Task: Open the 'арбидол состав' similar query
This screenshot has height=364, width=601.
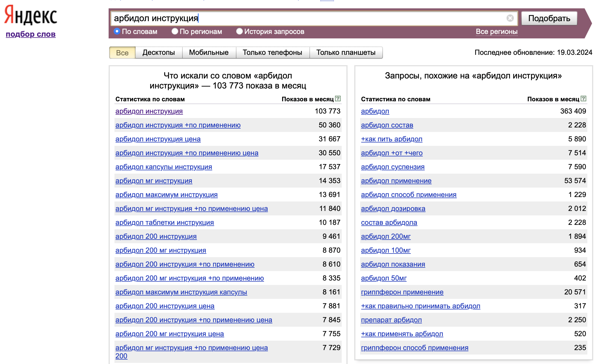Action: [387, 125]
